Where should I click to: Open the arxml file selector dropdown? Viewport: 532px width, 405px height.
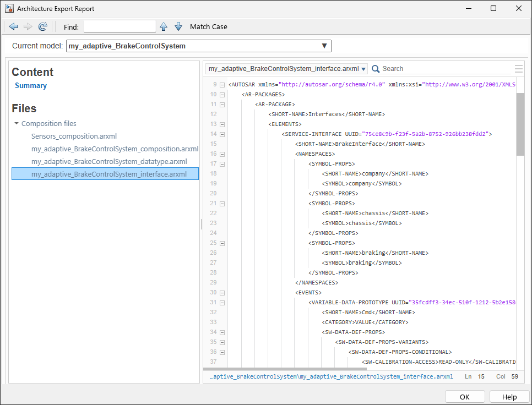[x=286, y=69]
